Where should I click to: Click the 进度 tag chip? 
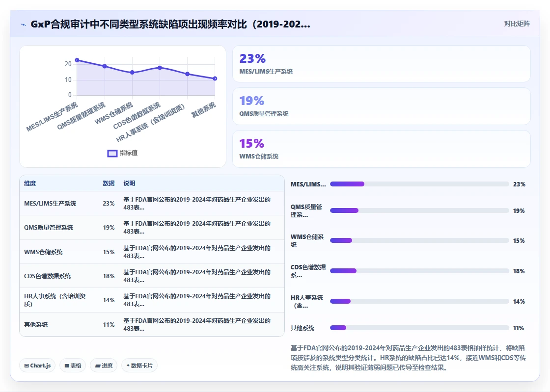pos(104,366)
